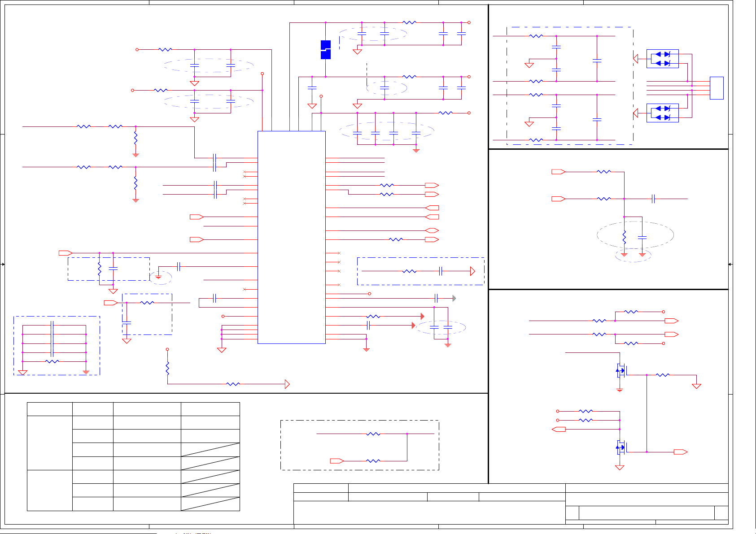Select series capacitor in middle-right panel
The height and width of the screenshot is (534, 756).
tap(653, 199)
